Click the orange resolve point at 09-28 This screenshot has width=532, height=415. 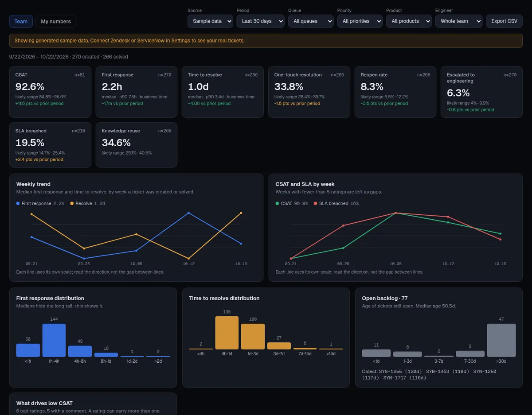click(x=84, y=248)
